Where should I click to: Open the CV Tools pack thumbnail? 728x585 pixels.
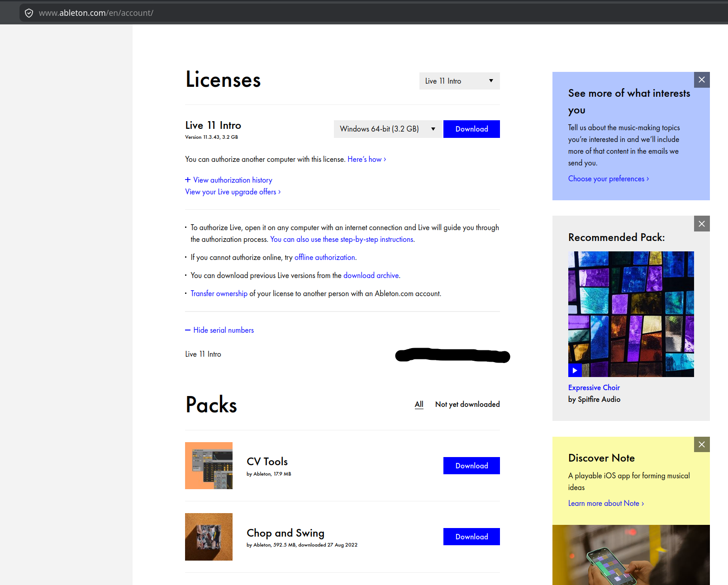point(209,466)
